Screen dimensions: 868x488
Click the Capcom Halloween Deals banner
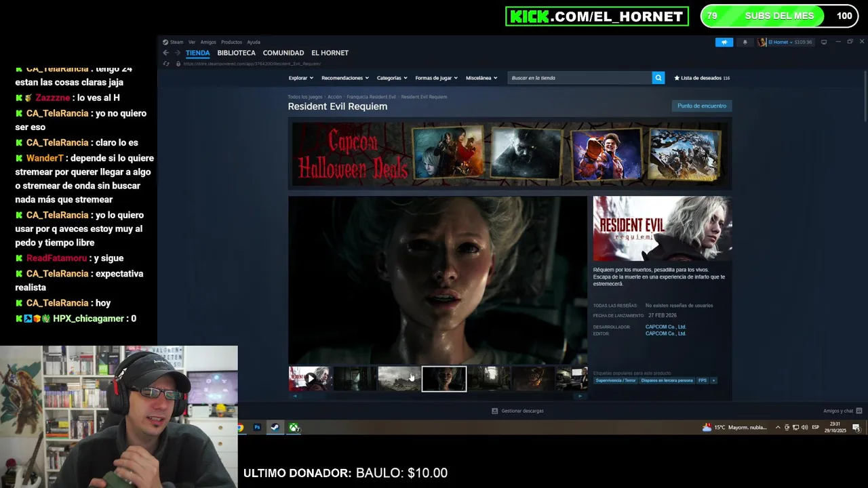[510, 154]
